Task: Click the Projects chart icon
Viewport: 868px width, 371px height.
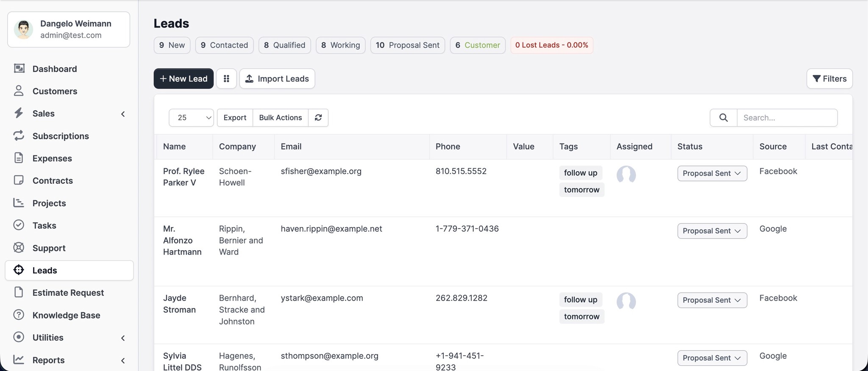Action: click(x=19, y=203)
